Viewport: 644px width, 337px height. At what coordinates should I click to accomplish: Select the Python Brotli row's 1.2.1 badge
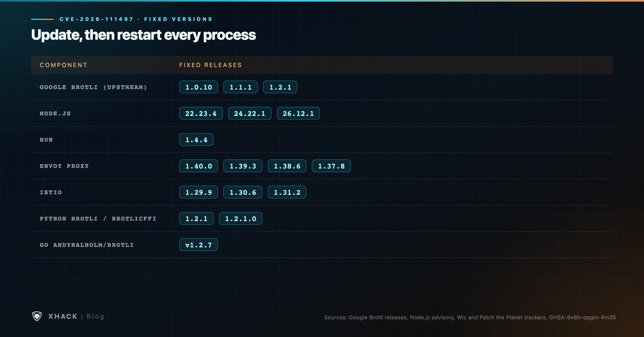pos(196,218)
